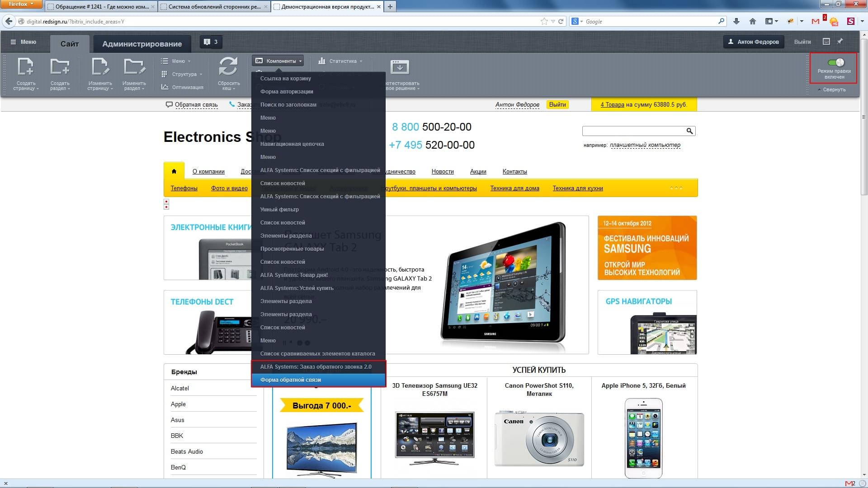Click the weather +6 toolbar icon
Image resolution: width=868 pixels, height=488 pixels.
(834, 21)
